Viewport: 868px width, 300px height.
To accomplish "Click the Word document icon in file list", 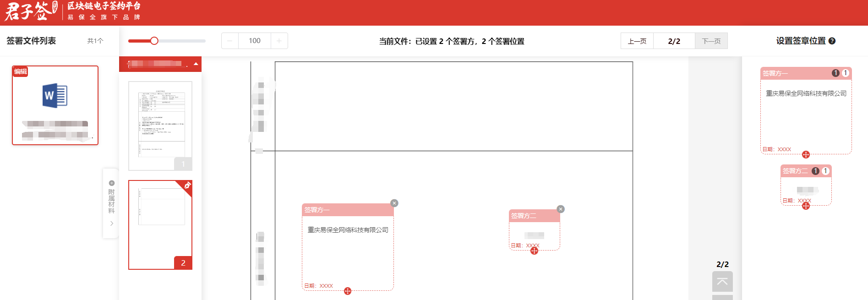I will [55, 96].
